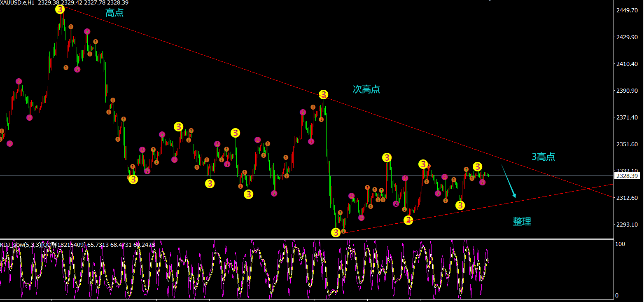Click the 2410.40 price axis label
Viewport: 644px width, 302px height.
[x=628, y=64]
